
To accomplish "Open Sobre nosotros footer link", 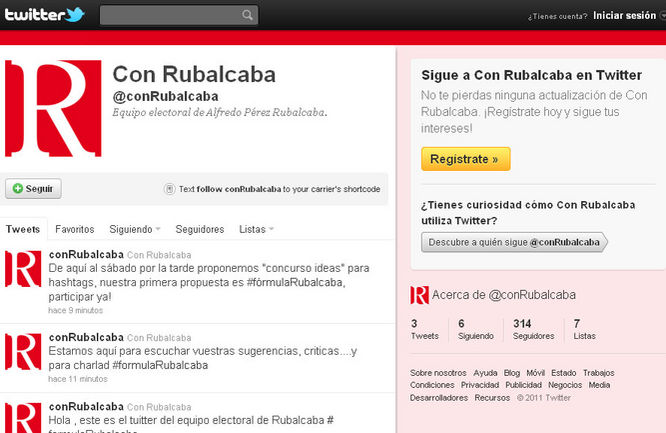I will [x=438, y=373].
